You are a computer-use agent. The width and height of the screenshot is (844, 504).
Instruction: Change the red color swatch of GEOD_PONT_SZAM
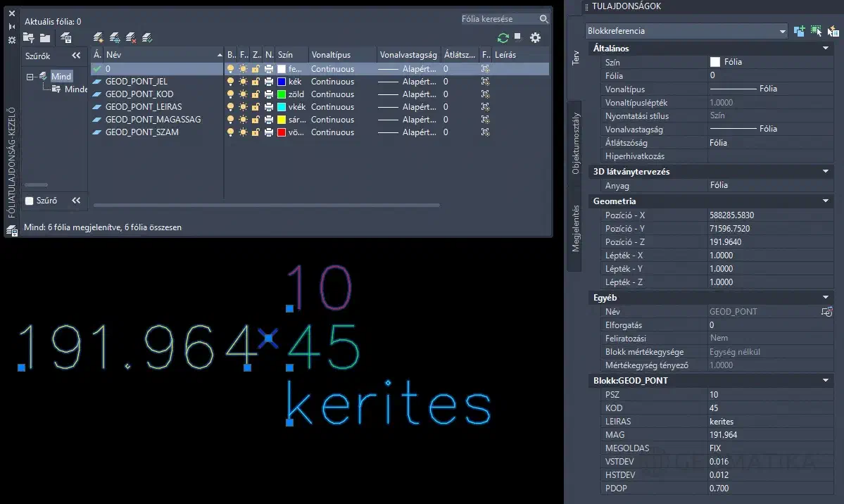281,132
